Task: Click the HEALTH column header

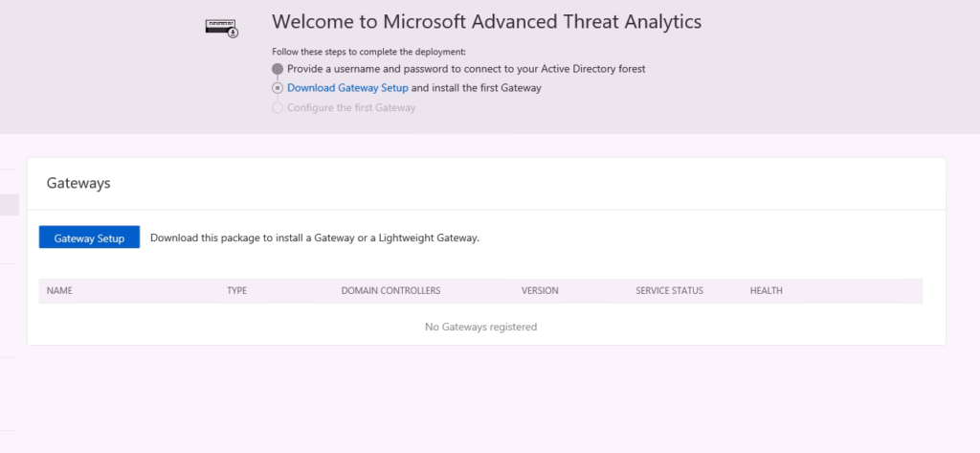Action: pos(767,291)
